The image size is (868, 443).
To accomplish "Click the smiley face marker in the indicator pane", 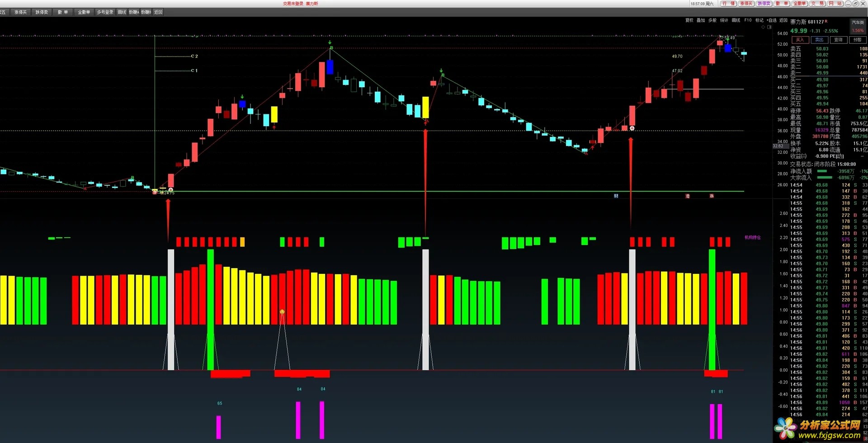I will tap(282, 312).
